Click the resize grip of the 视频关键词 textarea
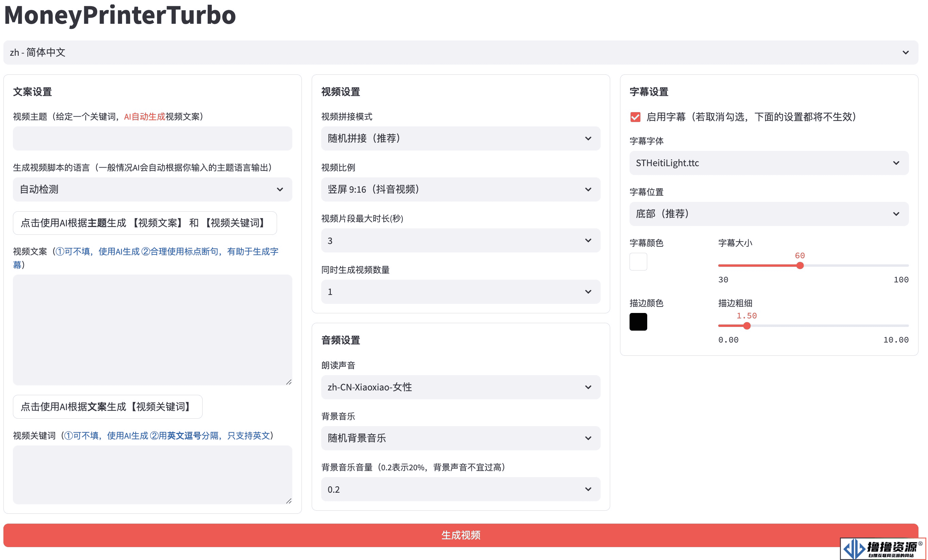This screenshot has height=560, width=928. pos(289,501)
